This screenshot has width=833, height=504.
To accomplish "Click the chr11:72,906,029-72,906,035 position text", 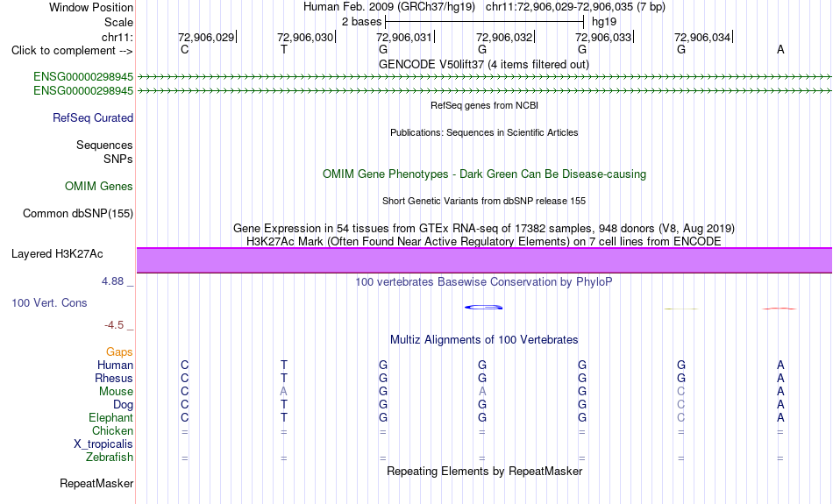I will (x=575, y=7).
